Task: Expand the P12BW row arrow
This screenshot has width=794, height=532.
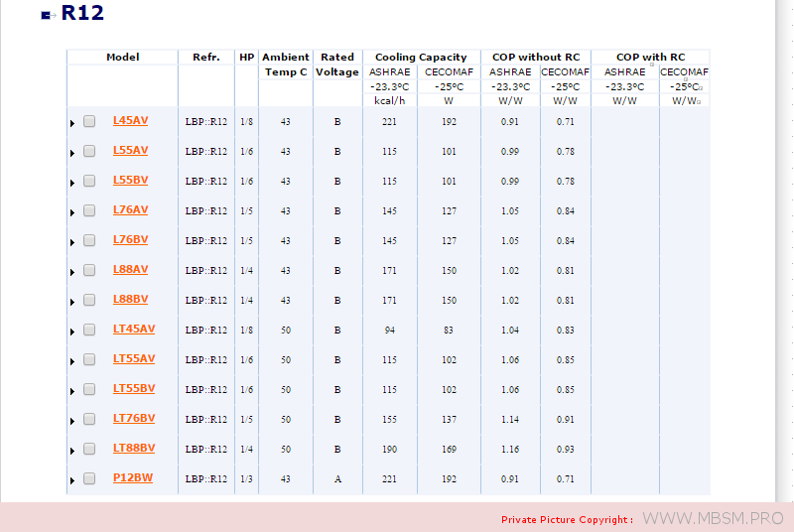Action: click(x=72, y=480)
